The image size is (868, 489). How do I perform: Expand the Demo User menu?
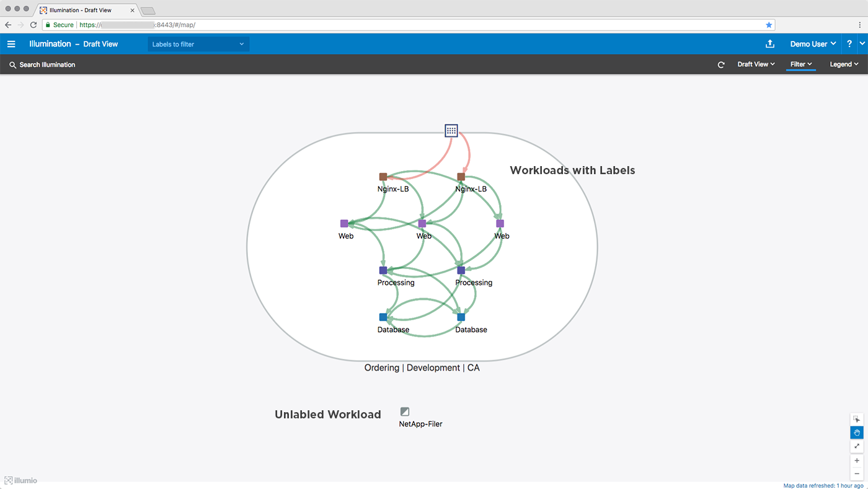click(813, 44)
